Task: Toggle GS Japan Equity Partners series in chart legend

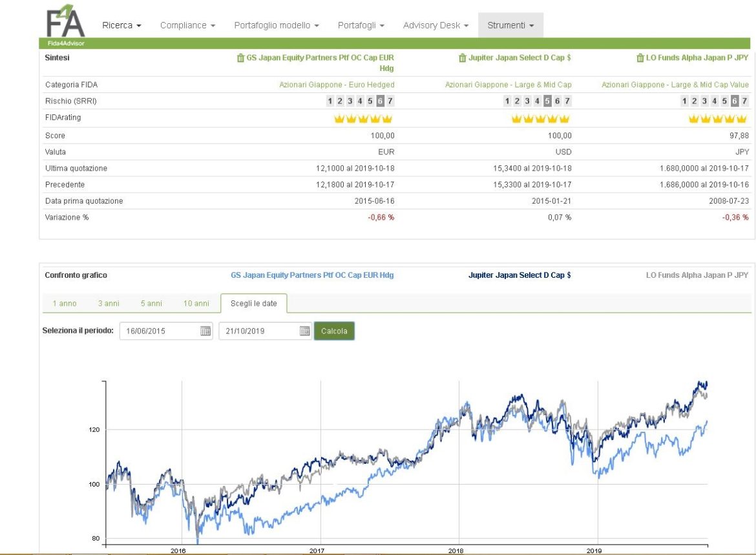Action: point(312,275)
